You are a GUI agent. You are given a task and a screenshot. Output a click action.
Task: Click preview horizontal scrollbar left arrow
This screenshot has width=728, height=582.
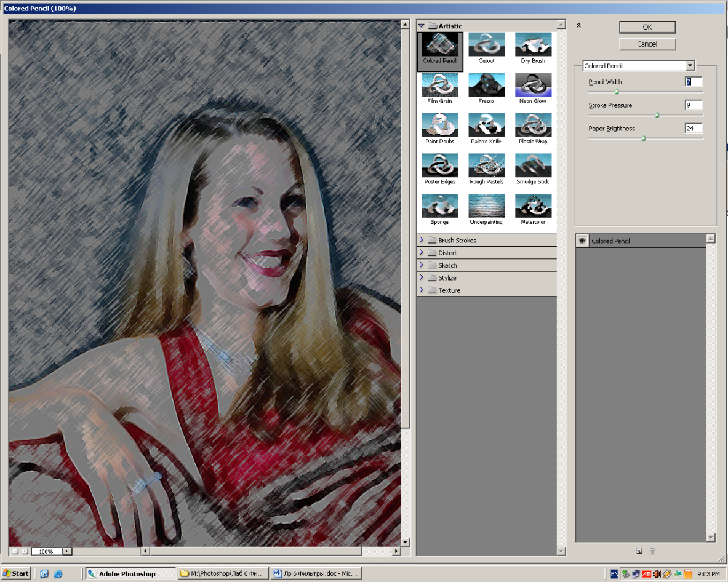[145, 551]
